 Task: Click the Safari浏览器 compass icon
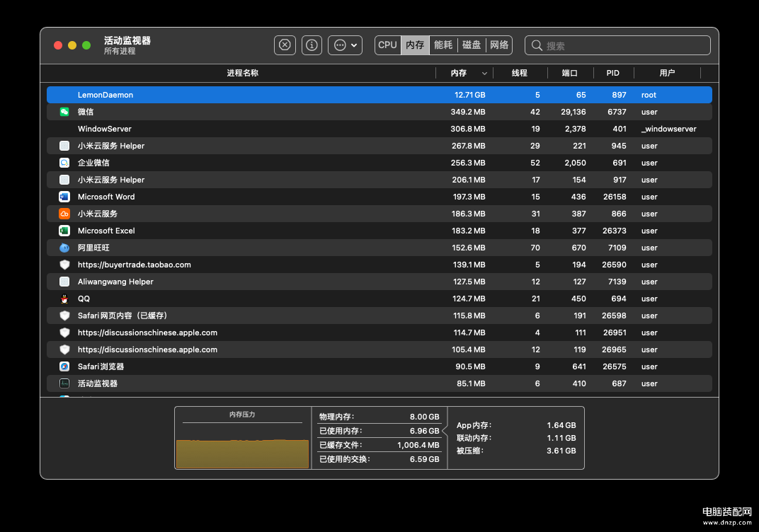(x=64, y=366)
